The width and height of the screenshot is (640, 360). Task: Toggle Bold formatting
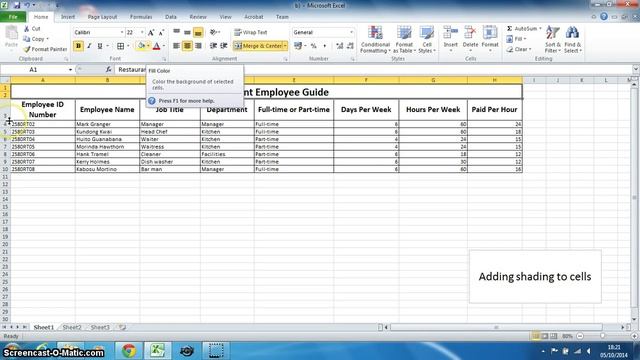click(x=78, y=46)
